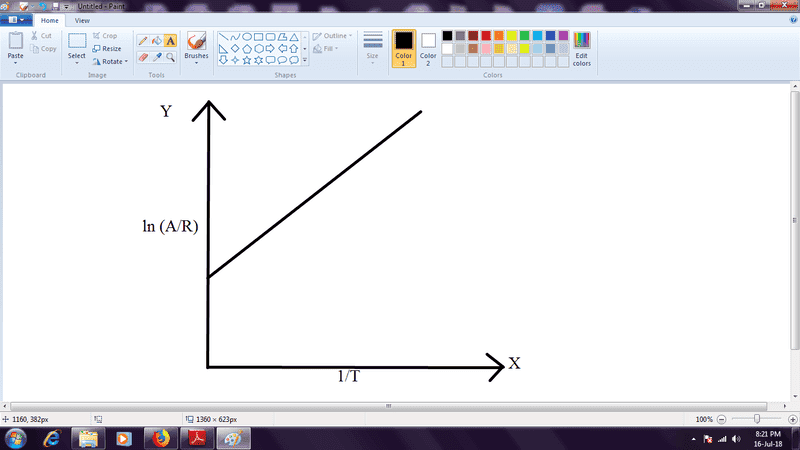
Task: Expand the Shapes gallery
Action: (x=305, y=60)
